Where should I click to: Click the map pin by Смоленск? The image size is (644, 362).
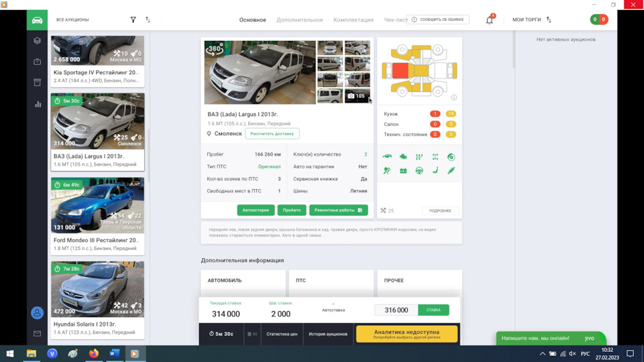tap(209, 134)
